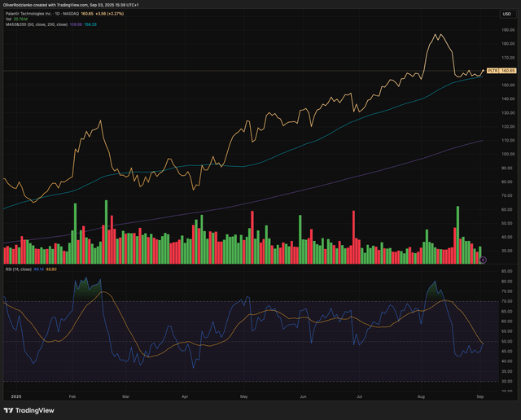Click the RSI average value 48.80

pyautogui.click(x=51, y=269)
